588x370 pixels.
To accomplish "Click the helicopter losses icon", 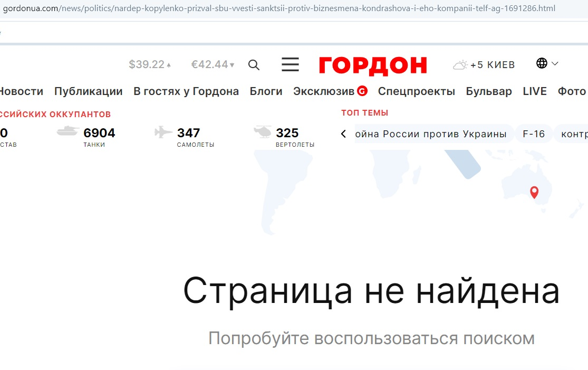I will coord(262,132).
